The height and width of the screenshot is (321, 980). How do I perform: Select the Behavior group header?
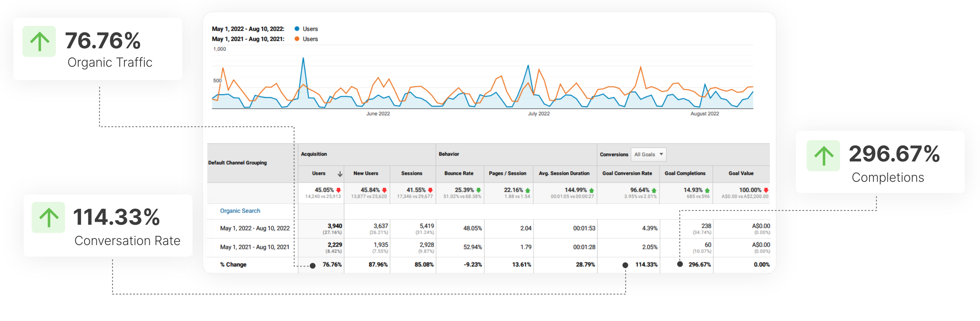449,154
